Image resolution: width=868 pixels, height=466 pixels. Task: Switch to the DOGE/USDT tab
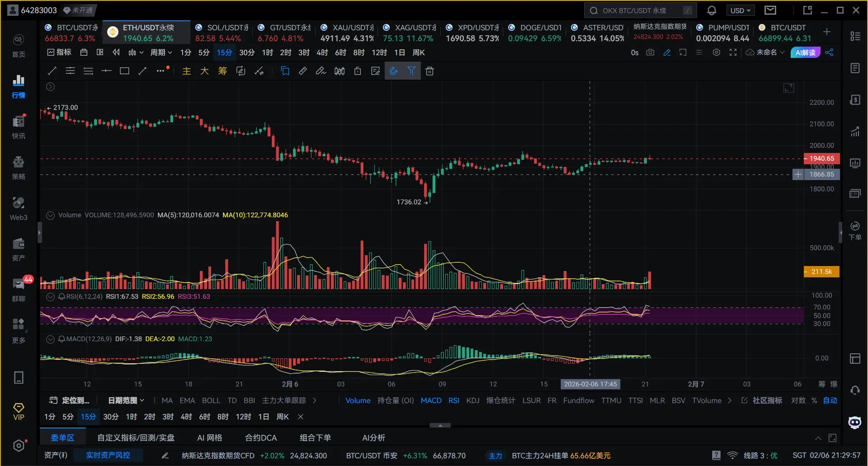535,33
